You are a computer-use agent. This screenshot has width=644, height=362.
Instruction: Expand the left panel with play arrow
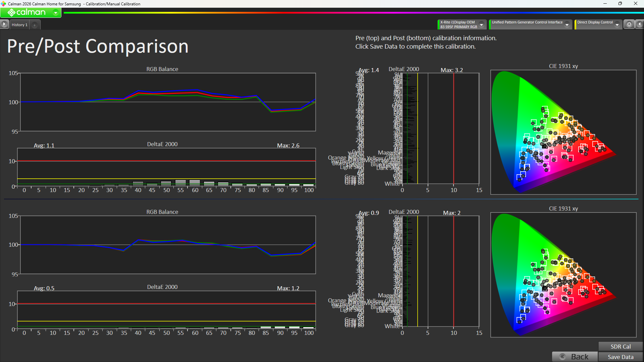click(4, 24)
